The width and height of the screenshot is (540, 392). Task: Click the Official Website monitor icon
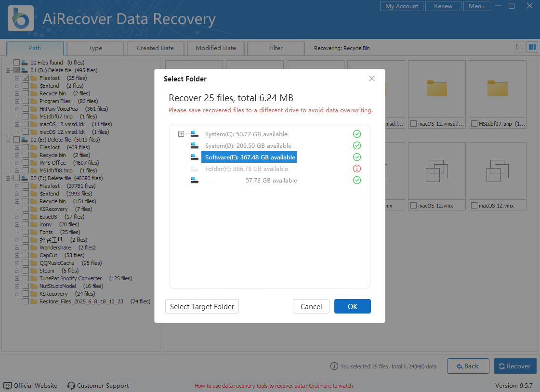point(8,386)
